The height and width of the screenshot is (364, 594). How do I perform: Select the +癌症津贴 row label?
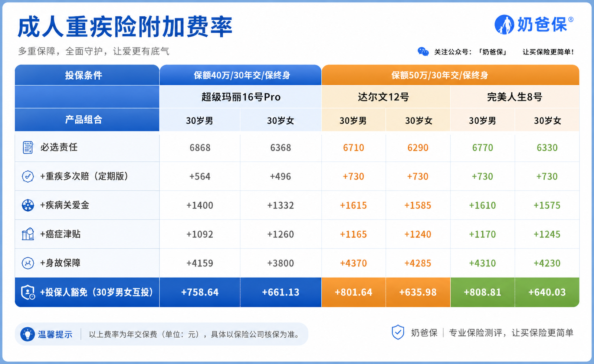[x=60, y=234]
